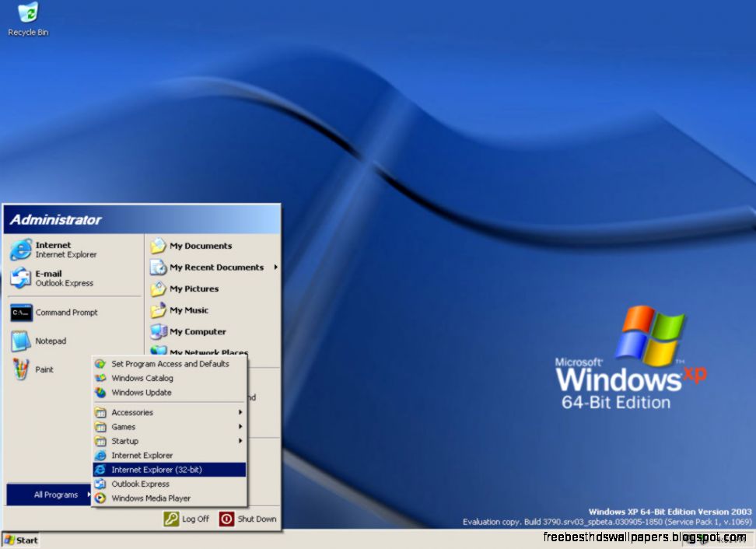
Task: Select Set Program Access and Defaults
Action: tap(170, 364)
